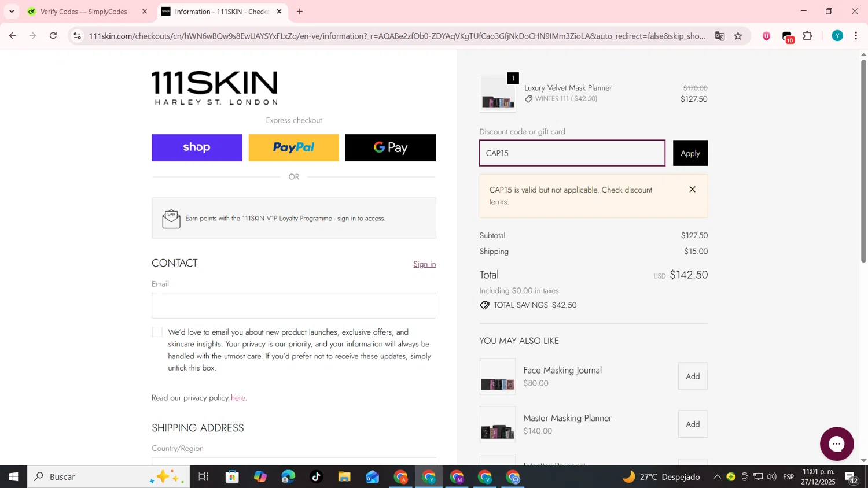This screenshot has width=868, height=488.
Task: Open Copilot from the taskbar
Action: pyautogui.click(x=260, y=477)
